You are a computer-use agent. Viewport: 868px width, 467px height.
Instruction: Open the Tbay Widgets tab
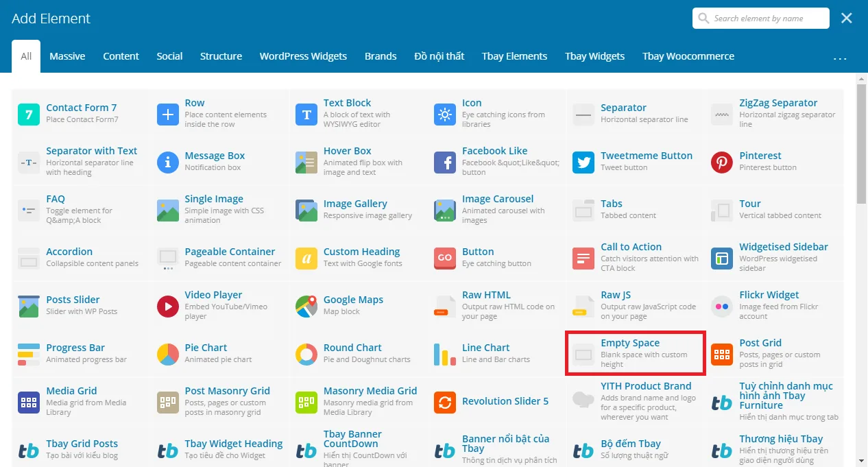(x=595, y=56)
